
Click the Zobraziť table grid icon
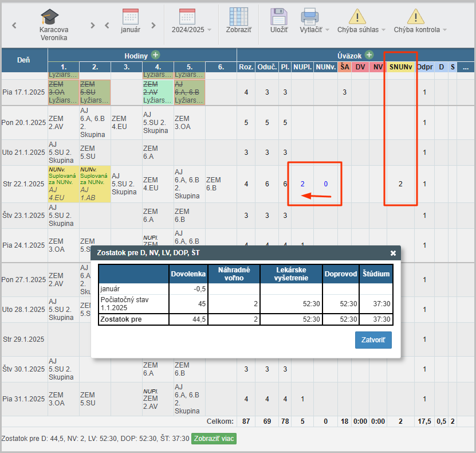pos(239,17)
